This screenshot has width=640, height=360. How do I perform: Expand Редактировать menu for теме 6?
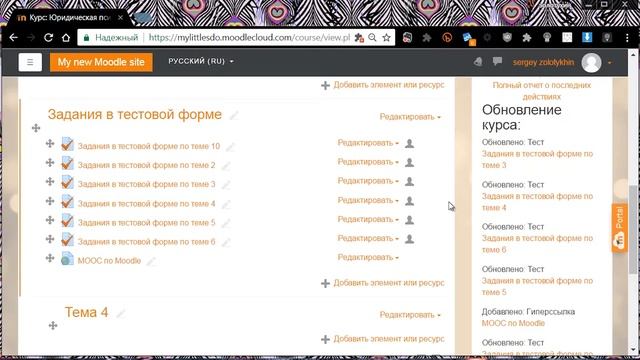click(368, 238)
